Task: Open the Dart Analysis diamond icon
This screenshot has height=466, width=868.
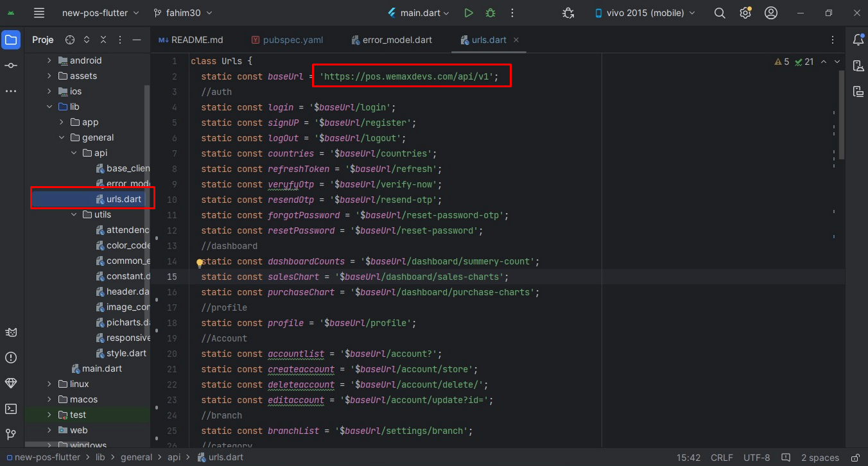Action: tap(11, 383)
